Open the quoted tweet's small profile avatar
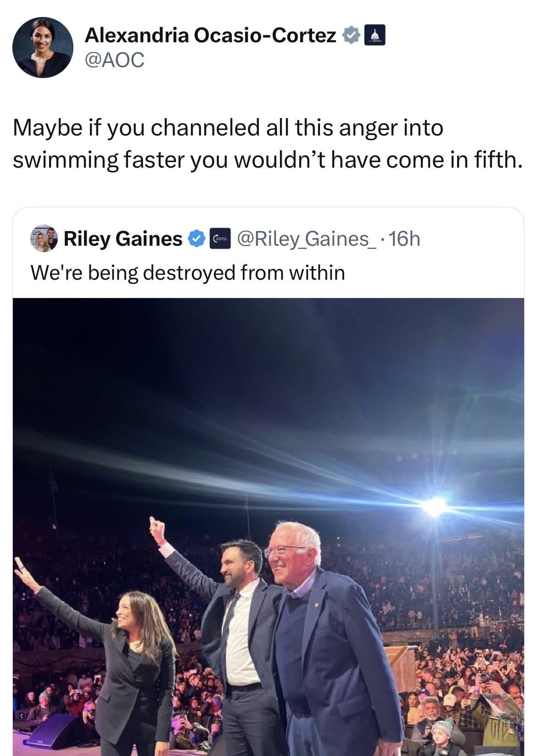The image size is (537, 756). coord(44,238)
